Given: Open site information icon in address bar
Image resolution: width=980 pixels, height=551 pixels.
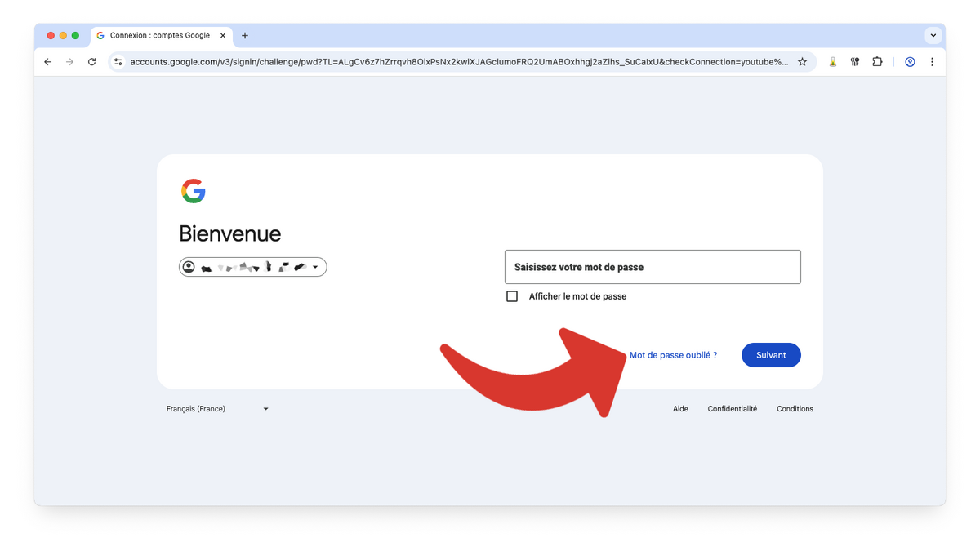Looking at the screenshot, I should (118, 62).
